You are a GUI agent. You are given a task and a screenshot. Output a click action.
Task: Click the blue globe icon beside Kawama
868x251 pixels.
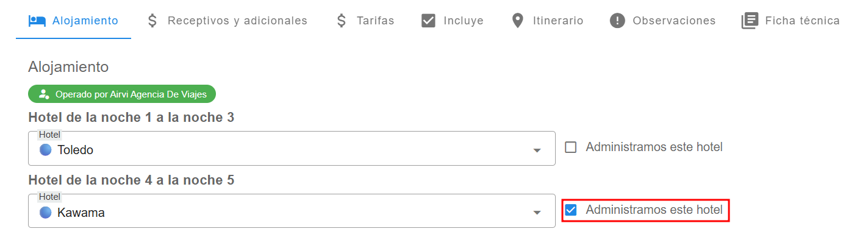pyautogui.click(x=45, y=213)
